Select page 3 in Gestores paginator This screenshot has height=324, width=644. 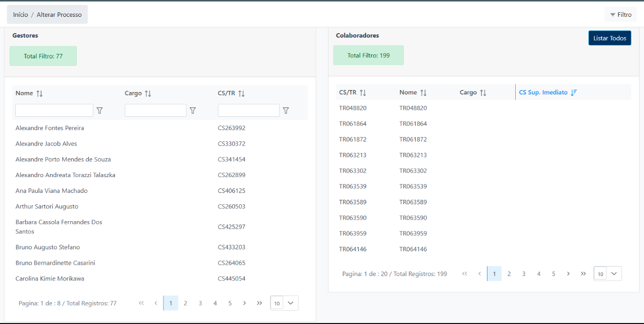[200, 303]
